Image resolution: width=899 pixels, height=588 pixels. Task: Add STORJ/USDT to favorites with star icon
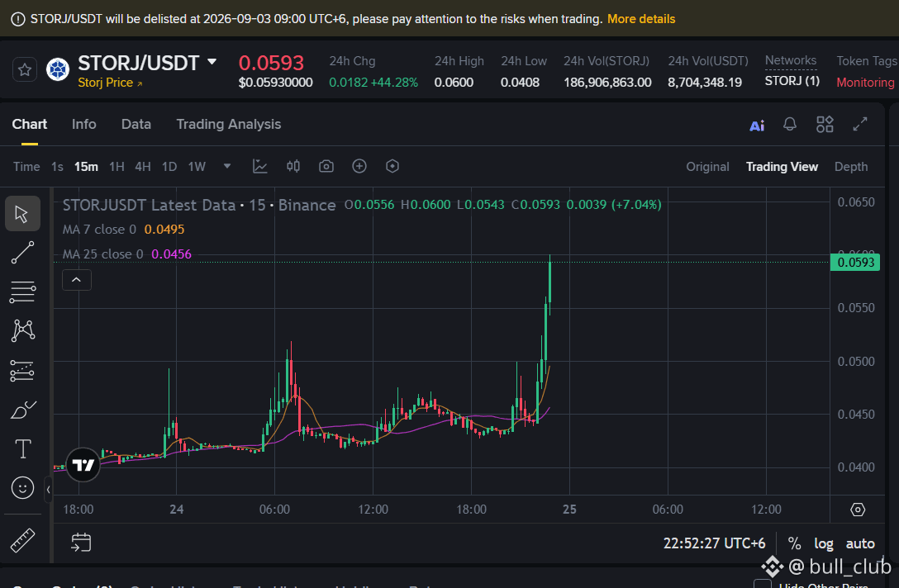click(25, 70)
